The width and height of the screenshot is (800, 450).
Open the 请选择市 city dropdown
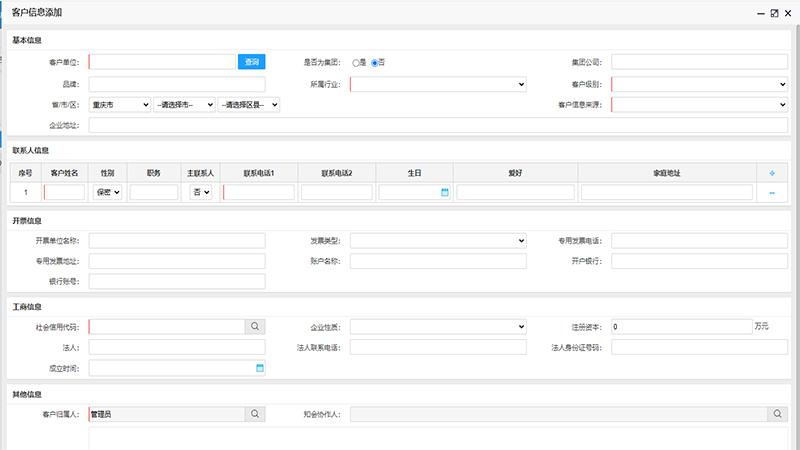pos(184,105)
